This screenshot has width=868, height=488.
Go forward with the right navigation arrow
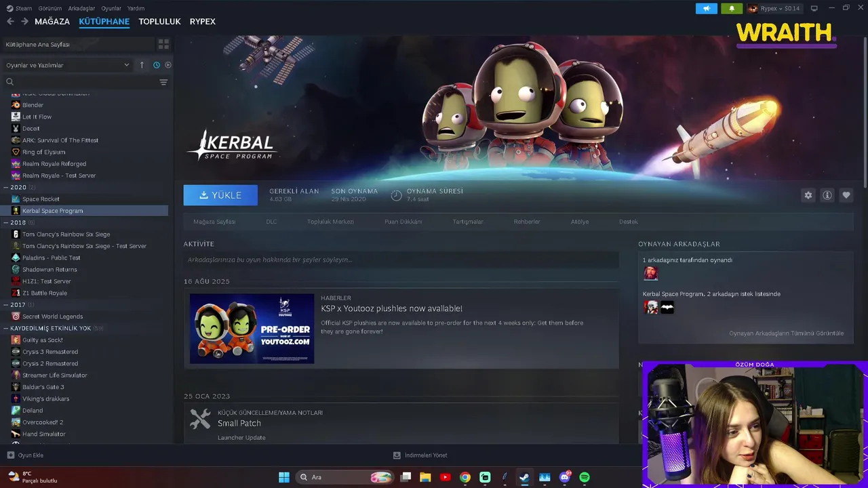[24, 21]
